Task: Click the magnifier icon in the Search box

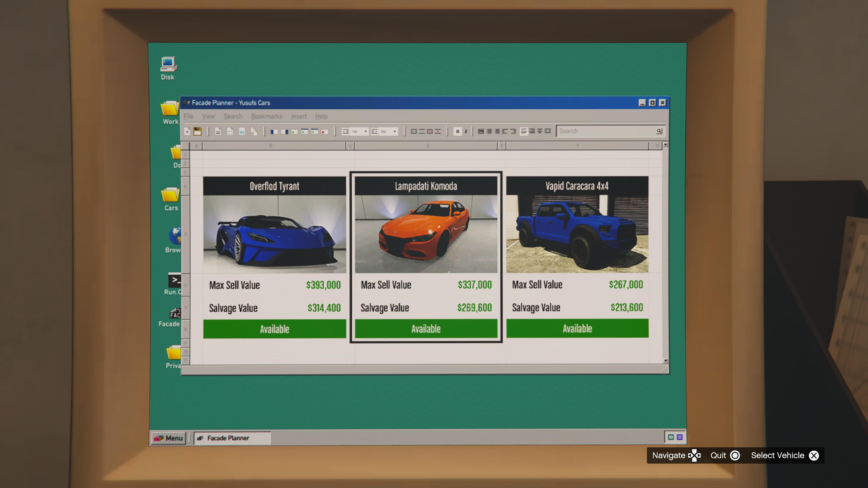Action: (659, 131)
